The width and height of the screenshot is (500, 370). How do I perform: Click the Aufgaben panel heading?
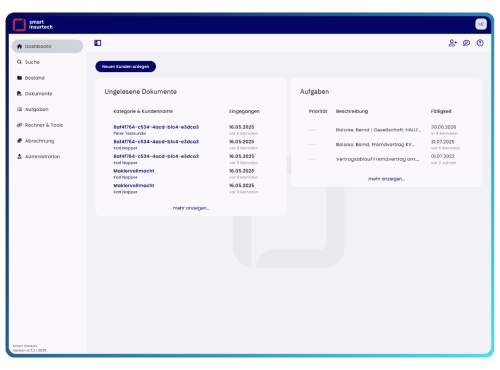[x=314, y=92]
